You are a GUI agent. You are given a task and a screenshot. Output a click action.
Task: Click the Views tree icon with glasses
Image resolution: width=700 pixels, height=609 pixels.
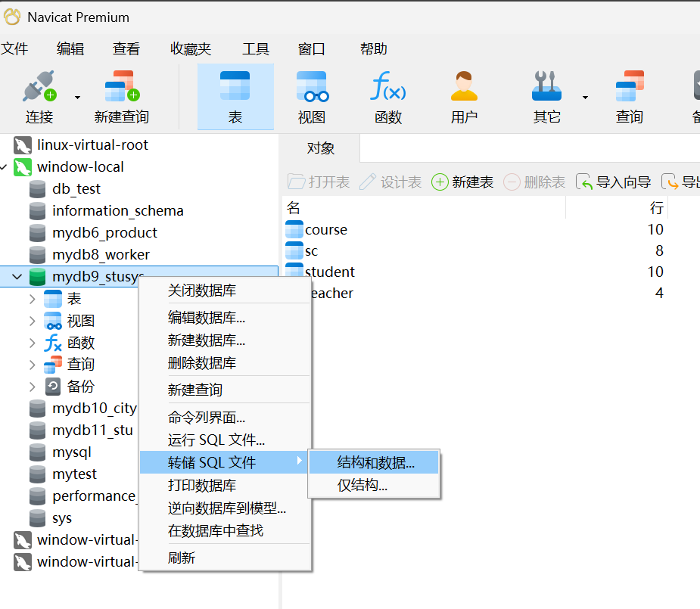[53, 321]
